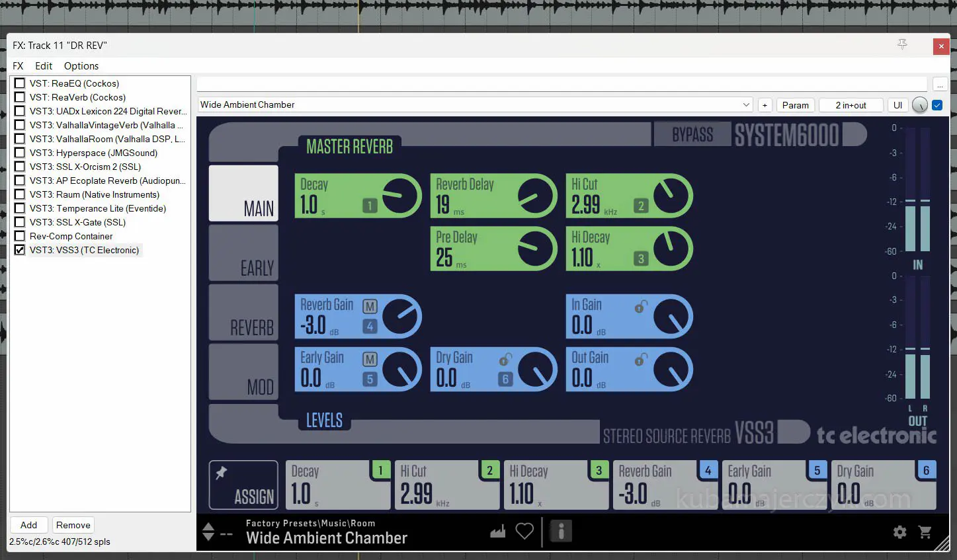Image resolution: width=957 pixels, height=560 pixels.
Task: Favorite the preset with the heart icon
Action: pos(524,531)
